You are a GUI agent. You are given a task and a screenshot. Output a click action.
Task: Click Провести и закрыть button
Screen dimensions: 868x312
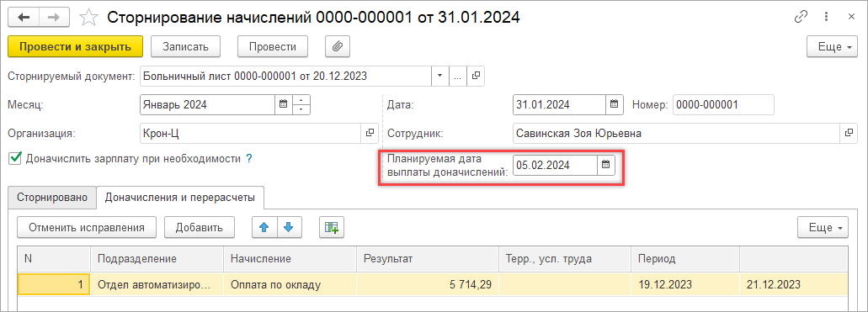pos(75,46)
